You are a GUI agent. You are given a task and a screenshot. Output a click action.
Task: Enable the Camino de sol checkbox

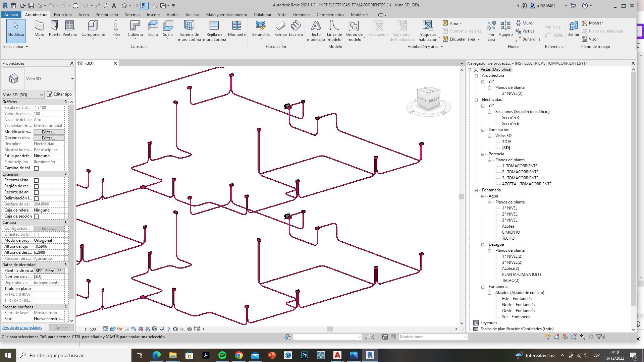tap(37, 168)
